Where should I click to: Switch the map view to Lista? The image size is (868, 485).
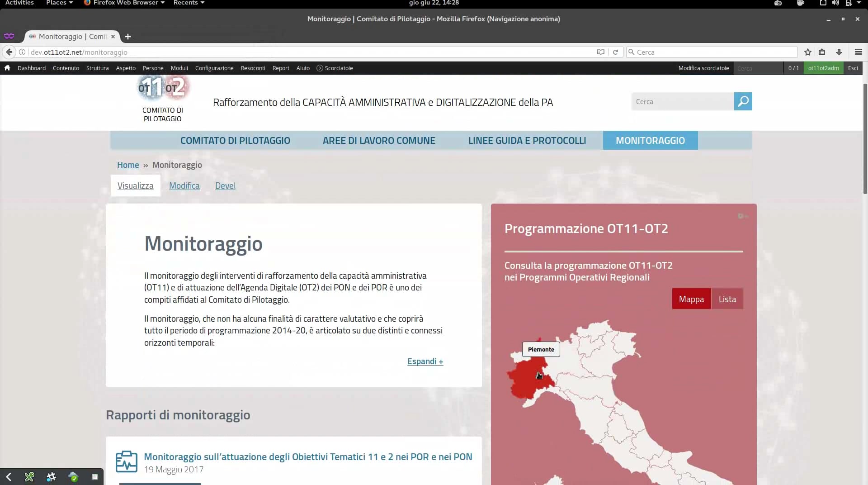tap(727, 299)
